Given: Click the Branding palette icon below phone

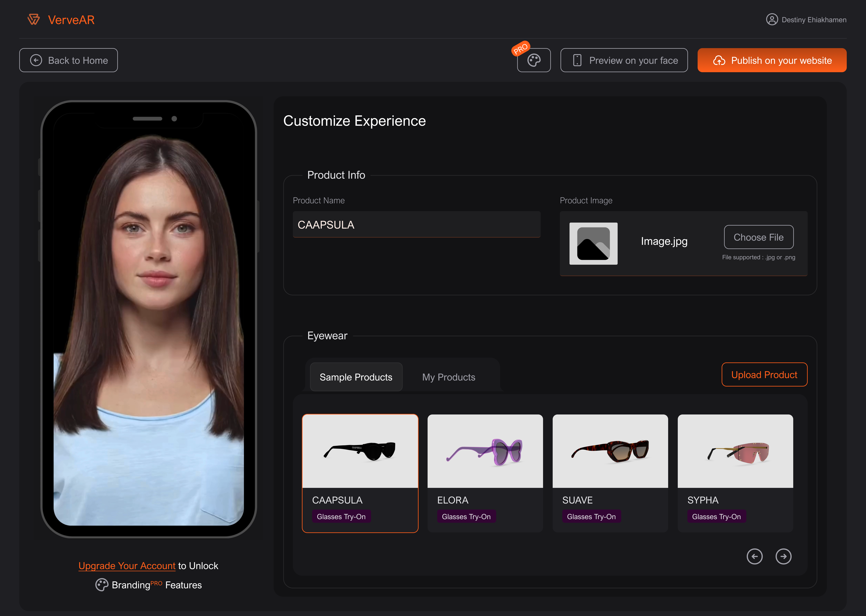Looking at the screenshot, I should 102,585.
